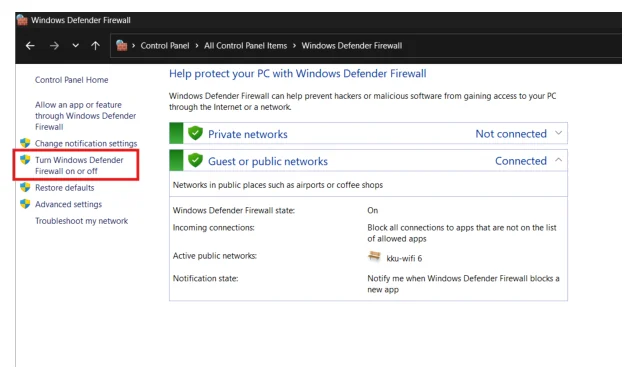The width and height of the screenshot is (634, 379).
Task: Open Troubleshoot my network link
Action: (x=81, y=221)
